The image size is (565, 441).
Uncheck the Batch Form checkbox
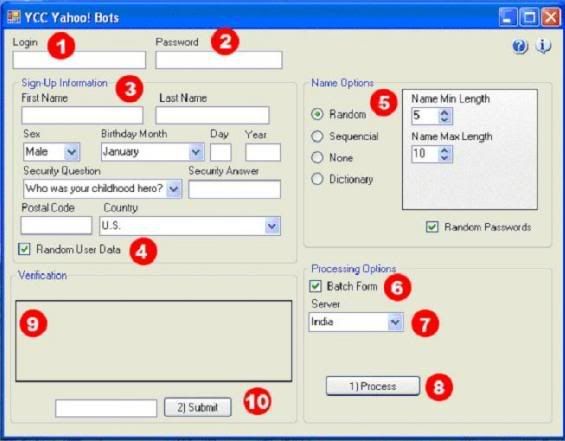(x=315, y=286)
